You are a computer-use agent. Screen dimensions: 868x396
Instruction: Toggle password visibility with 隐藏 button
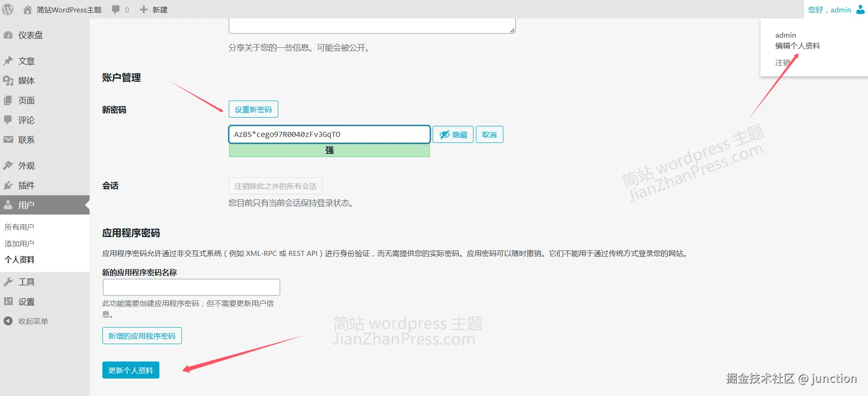(453, 135)
